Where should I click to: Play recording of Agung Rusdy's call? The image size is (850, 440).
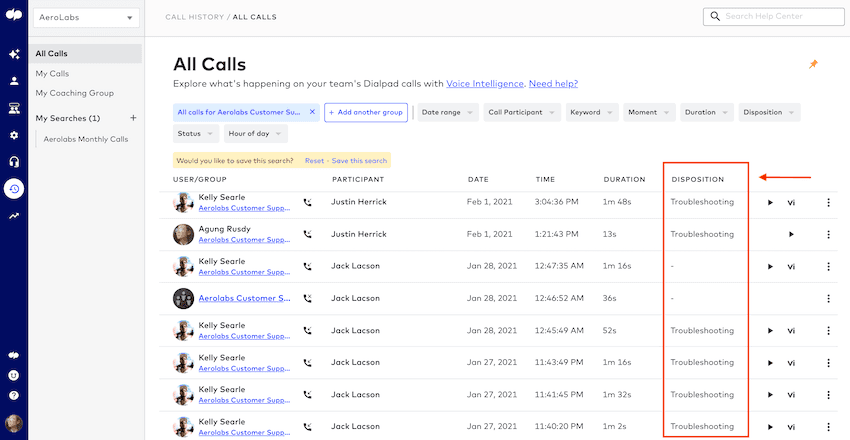point(790,235)
